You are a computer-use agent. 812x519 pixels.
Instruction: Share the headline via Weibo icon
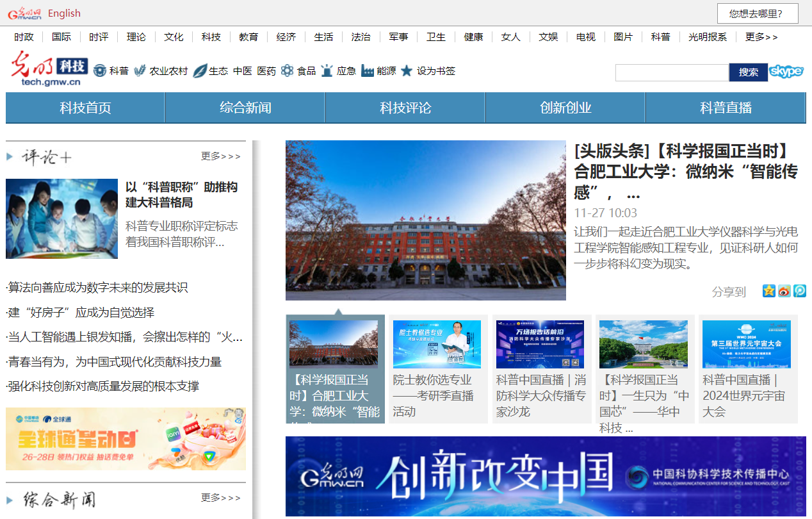coord(784,291)
